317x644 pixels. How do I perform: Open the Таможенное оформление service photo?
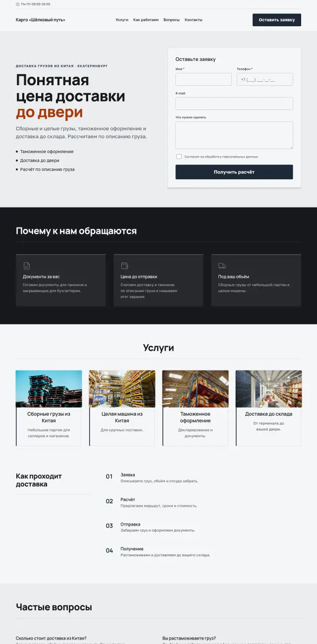[x=195, y=389]
